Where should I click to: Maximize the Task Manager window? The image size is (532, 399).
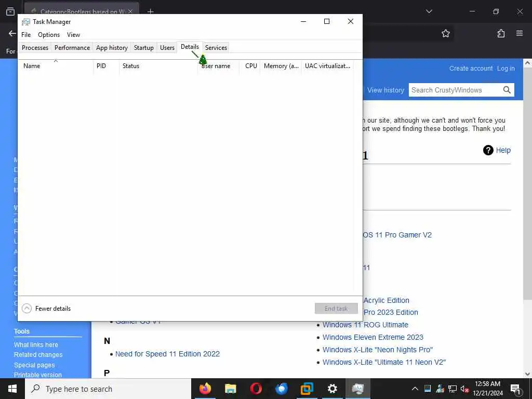coord(327,21)
